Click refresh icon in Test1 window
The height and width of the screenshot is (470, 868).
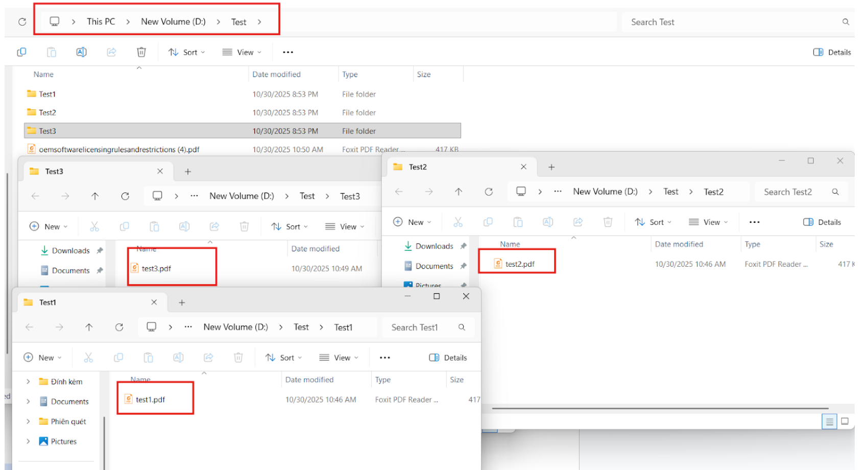(x=119, y=327)
